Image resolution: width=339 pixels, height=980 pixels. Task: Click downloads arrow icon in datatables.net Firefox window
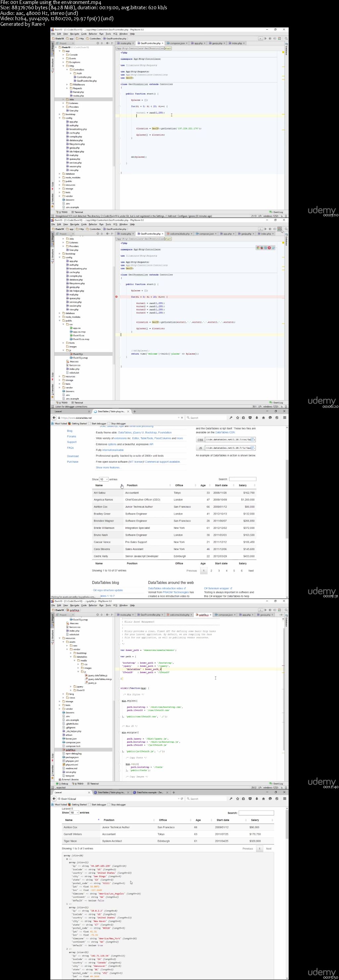point(257,417)
